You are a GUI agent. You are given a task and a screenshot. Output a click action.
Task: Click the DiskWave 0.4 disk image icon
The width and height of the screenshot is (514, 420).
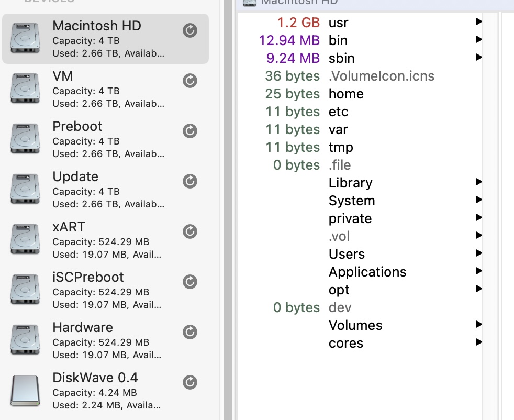(x=25, y=390)
